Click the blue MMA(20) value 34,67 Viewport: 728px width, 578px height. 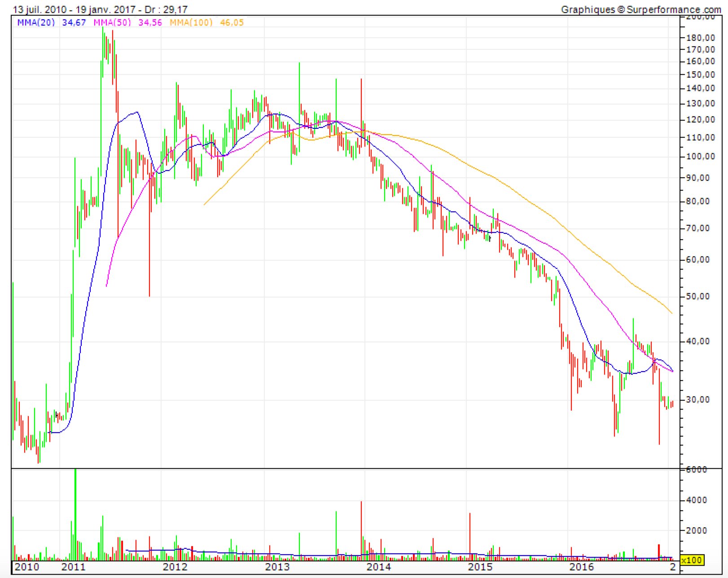[74, 22]
